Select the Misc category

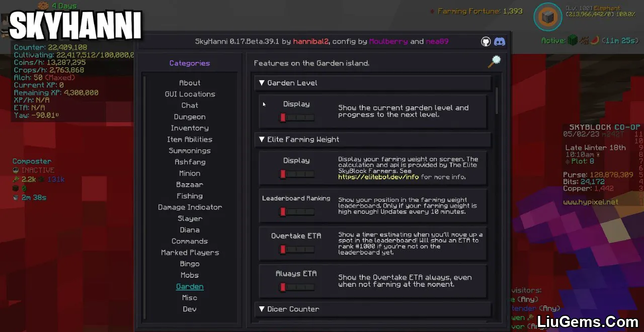coord(190,298)
